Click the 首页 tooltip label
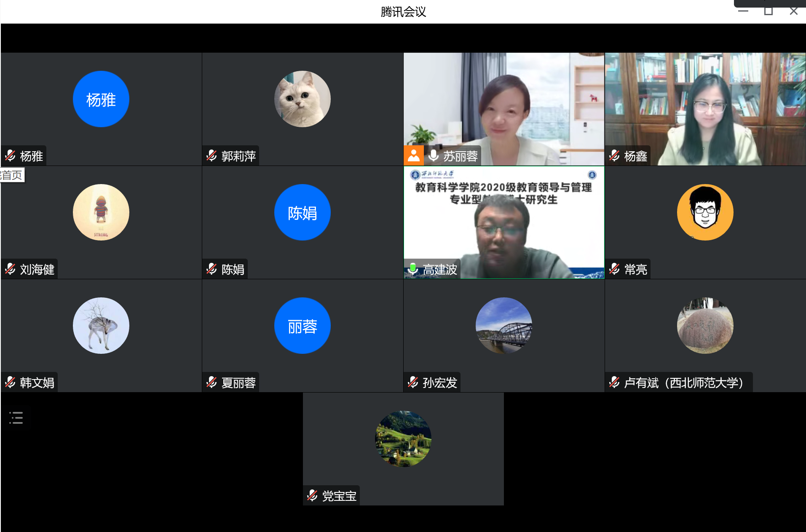806x532 pixels. pyautogui.click(x=12, y=175)
